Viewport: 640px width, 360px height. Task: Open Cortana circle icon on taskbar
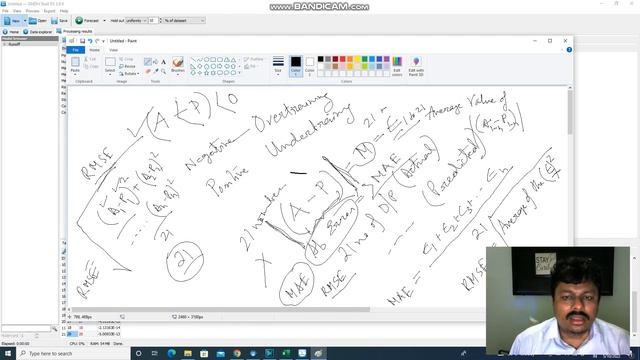click(138, 353)
